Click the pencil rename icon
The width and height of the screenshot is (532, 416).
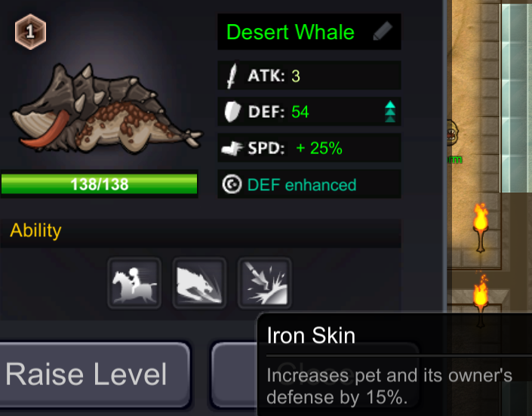coord(383,31)
